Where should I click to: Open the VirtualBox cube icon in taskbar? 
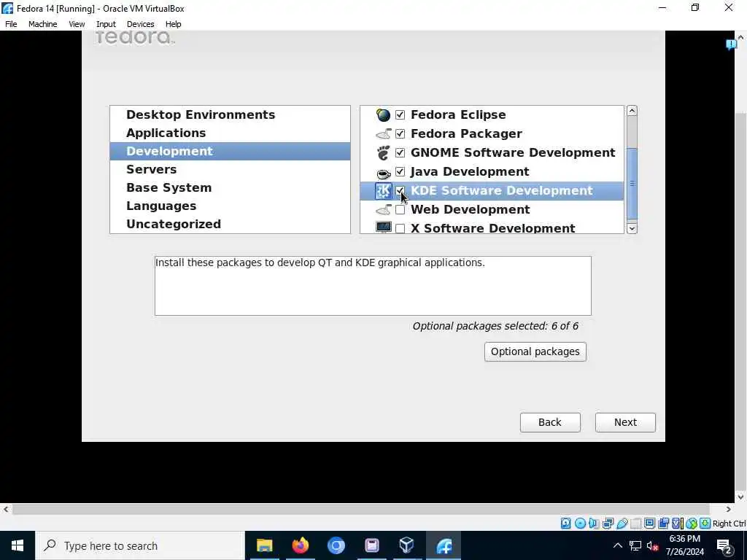tap(406, 545)
